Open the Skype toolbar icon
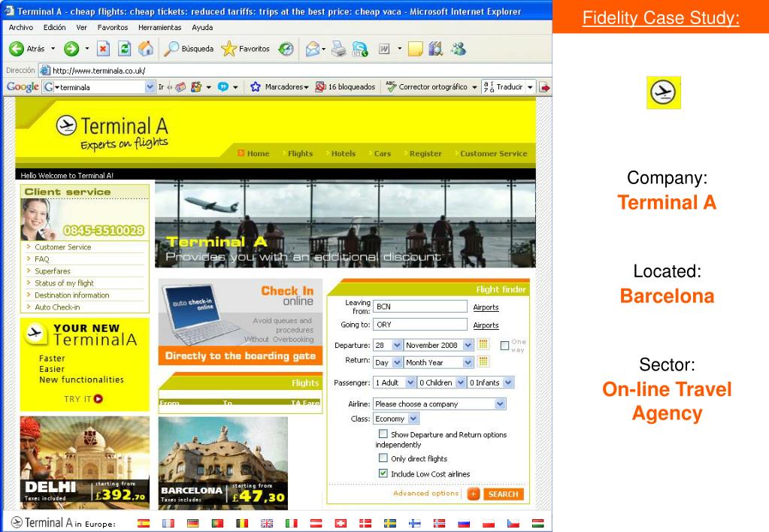769x532 pixels. click(361, 49)
